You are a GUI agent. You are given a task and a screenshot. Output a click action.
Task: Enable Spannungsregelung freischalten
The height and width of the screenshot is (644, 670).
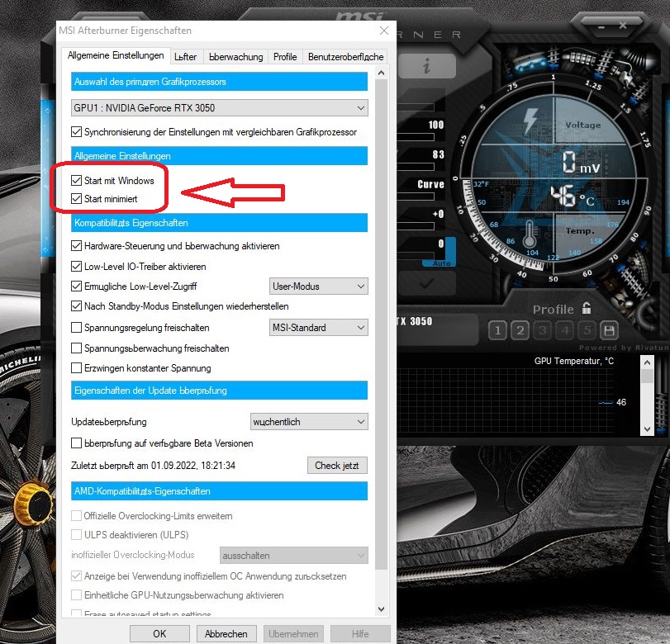(77, 328)
